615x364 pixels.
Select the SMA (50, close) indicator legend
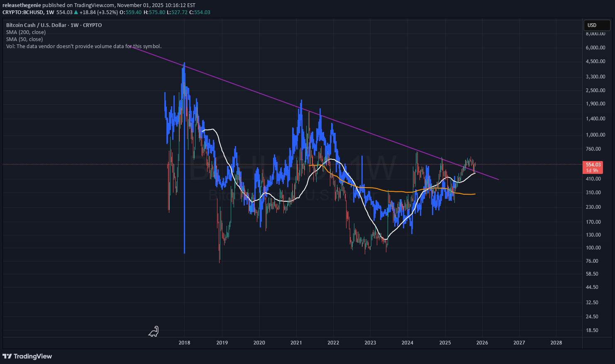click(24, 39)
